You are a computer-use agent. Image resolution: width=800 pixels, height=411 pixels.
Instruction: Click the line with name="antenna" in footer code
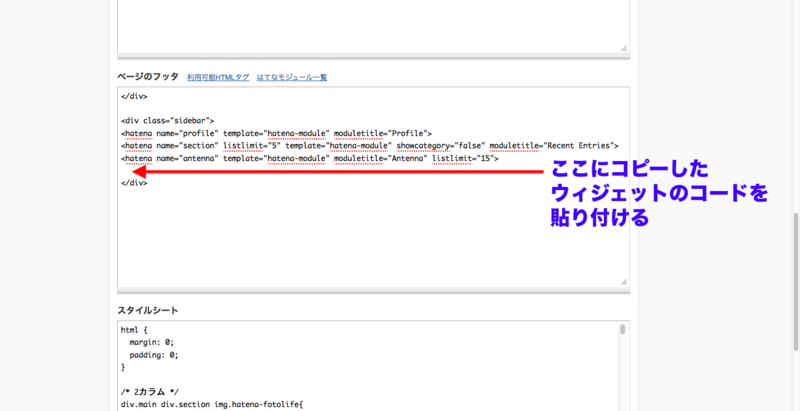tap(310, 159)
